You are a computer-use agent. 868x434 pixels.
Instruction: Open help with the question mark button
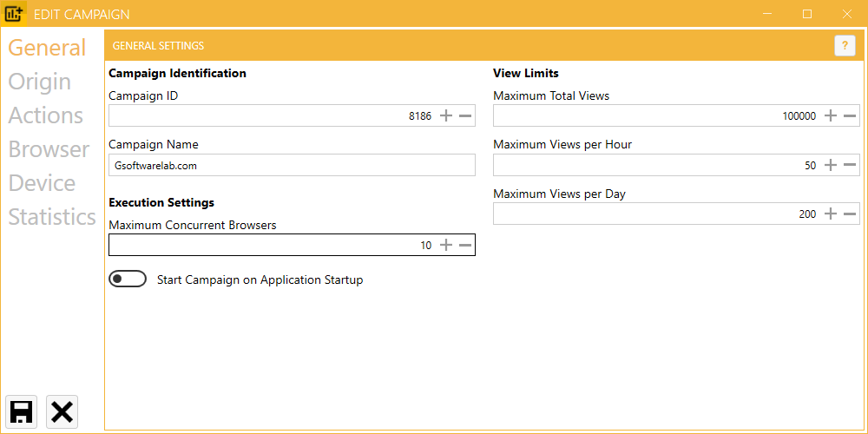point(845,45)
